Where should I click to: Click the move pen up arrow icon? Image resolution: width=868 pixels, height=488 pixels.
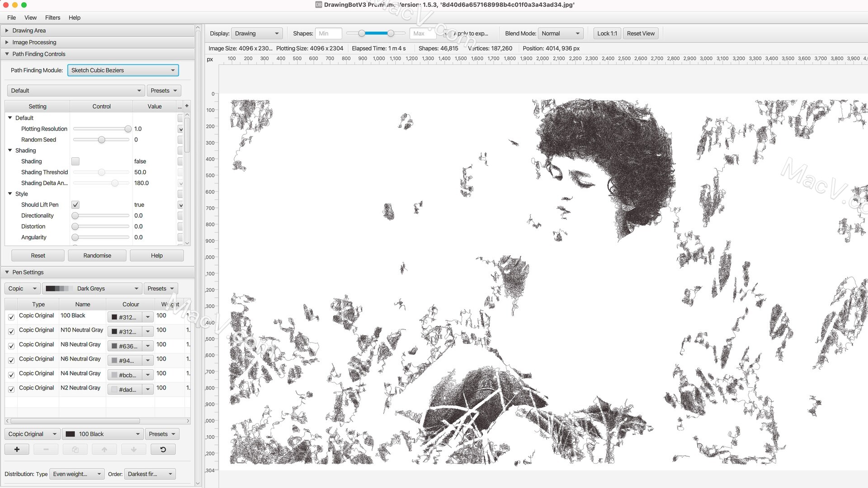[x=104, y=449]
